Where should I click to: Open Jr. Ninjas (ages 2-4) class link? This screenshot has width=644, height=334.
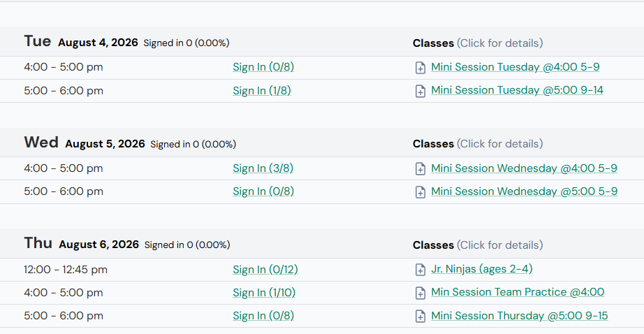point(482,269)
